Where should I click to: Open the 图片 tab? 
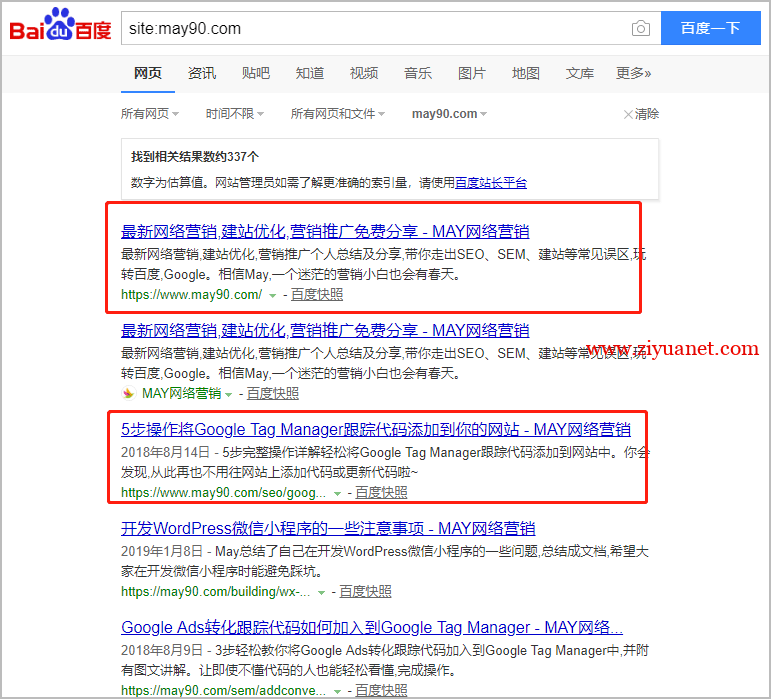click(x=472, y=74)
